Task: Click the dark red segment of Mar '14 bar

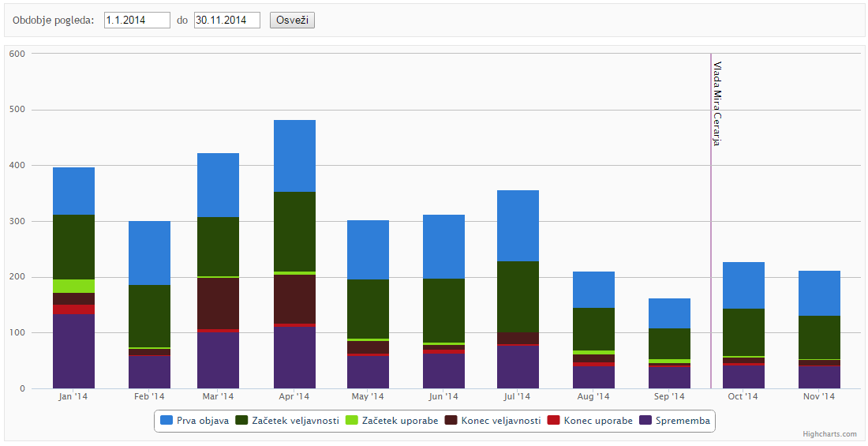Action: tap(218, 303)
